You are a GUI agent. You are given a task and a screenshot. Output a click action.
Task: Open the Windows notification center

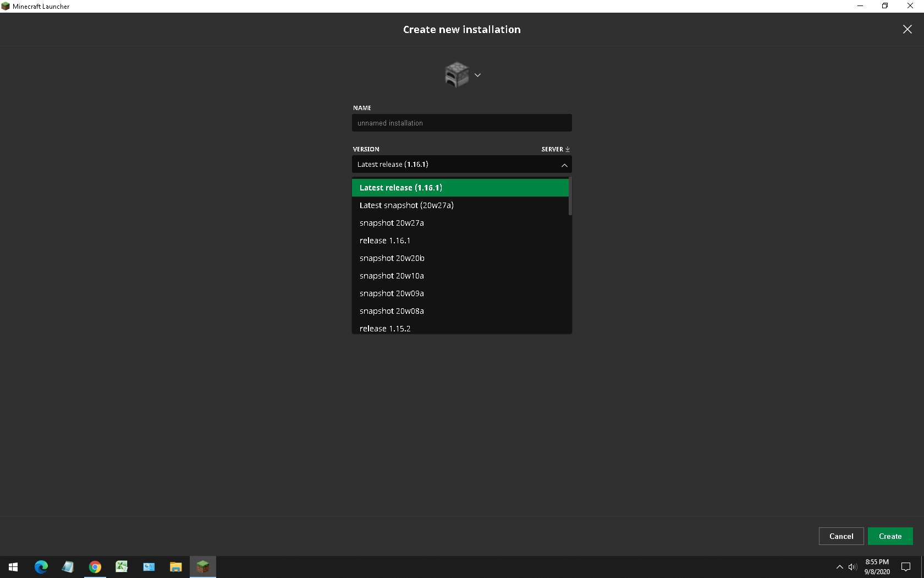906,567
